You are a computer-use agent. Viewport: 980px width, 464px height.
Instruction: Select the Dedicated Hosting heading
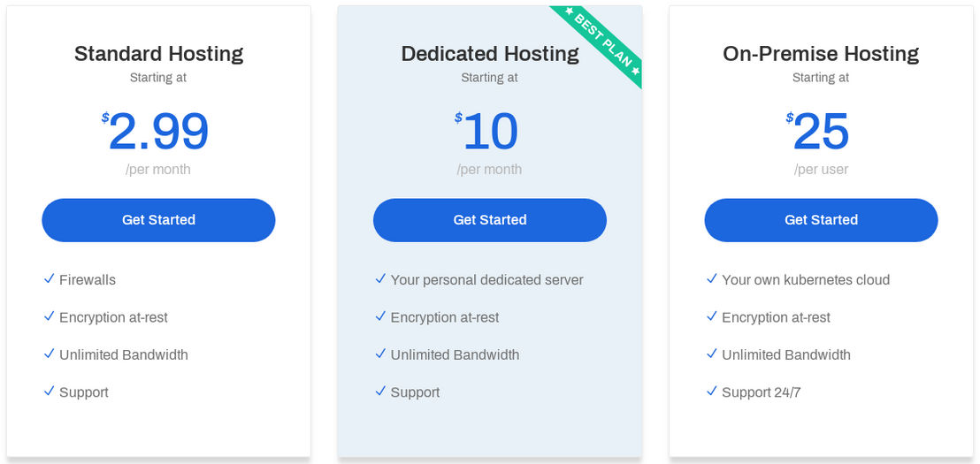coord(489,54)
